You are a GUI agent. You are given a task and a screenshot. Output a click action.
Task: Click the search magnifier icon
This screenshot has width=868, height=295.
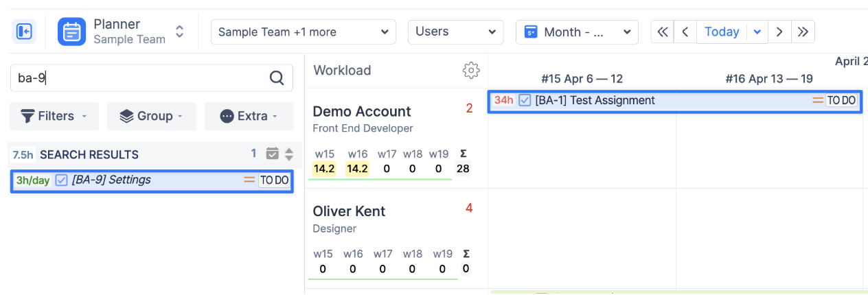277,78
